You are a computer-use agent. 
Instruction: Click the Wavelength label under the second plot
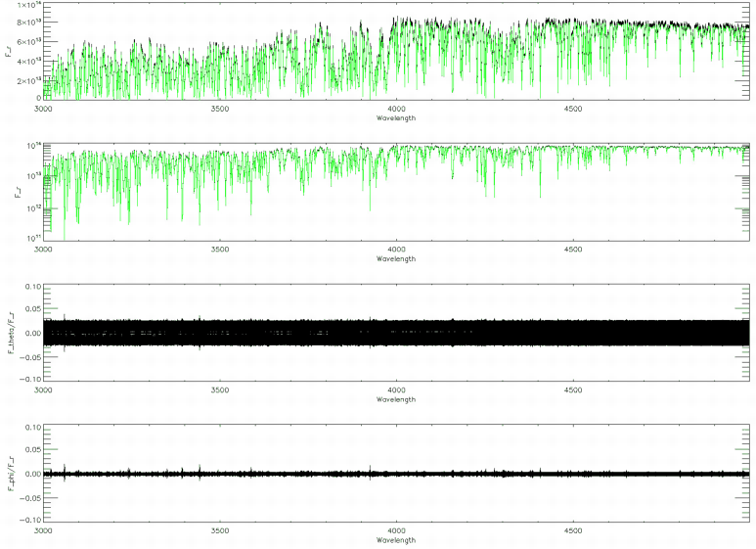pyautogui.click(x=395, y=258)
